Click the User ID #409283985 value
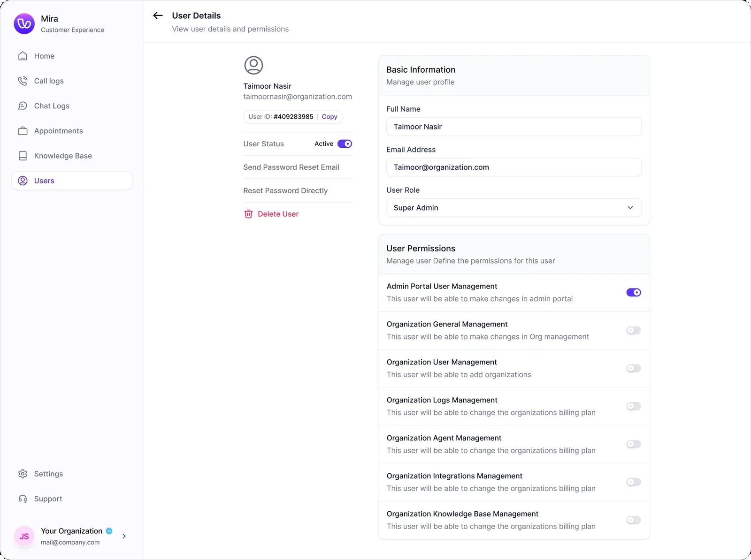This screenshot has height=560, width=751. click(x=293, y=117)
